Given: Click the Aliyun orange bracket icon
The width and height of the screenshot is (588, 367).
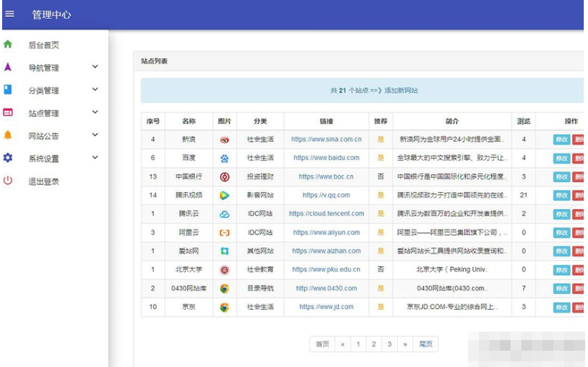Looking at the screenshot, I should 225,232.
